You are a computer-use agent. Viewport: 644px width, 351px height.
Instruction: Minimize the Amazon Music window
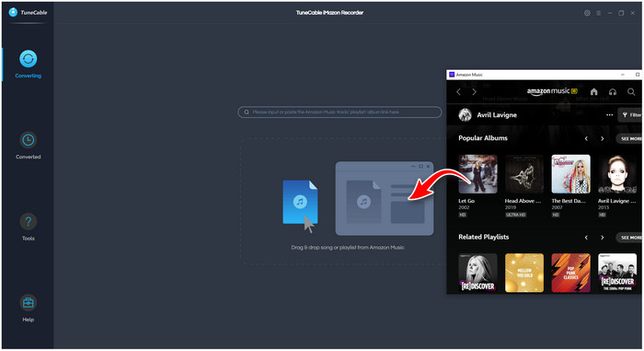pyautogui.click(x=623, y=75)
